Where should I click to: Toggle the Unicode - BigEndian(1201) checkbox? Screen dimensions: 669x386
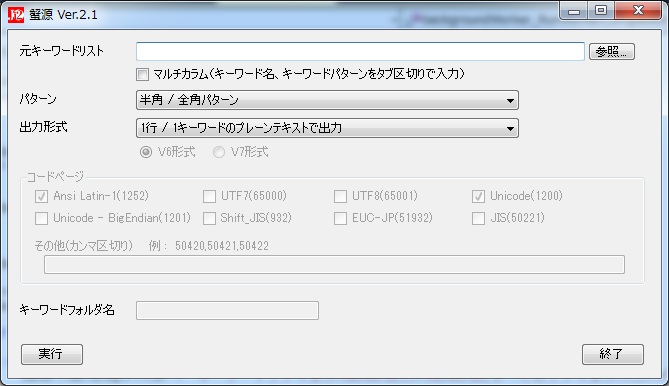point(41,218)
